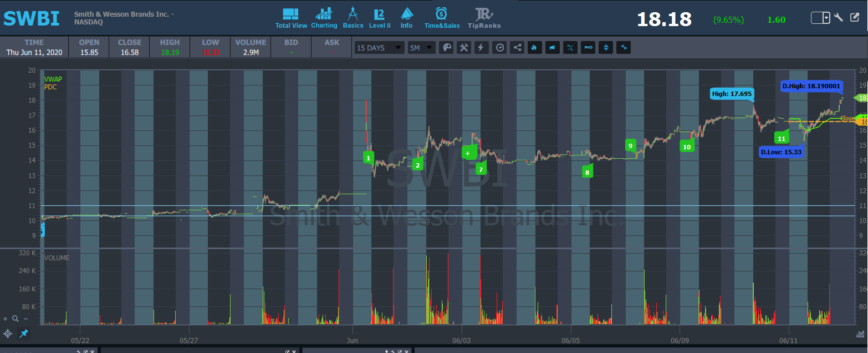Expand the 5M interval dropdown
This screenshot has width=868, height=353.
[x=422, y=48]
